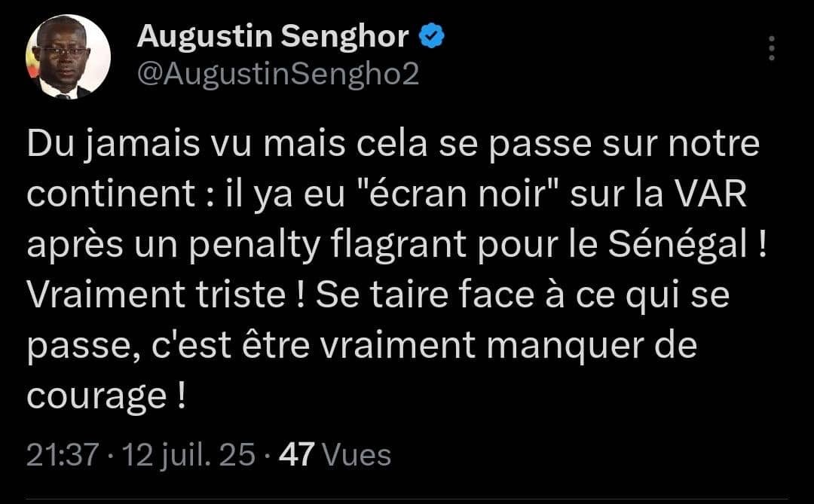This screenshot has width=814, height=504.
Task: Visit the @AugustinSengho2 handle
Action: tap(277, 75)
